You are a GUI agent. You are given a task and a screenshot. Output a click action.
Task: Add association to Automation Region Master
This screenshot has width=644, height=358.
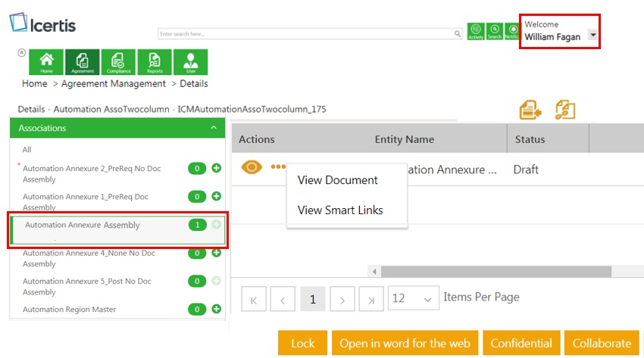point(216,309)
